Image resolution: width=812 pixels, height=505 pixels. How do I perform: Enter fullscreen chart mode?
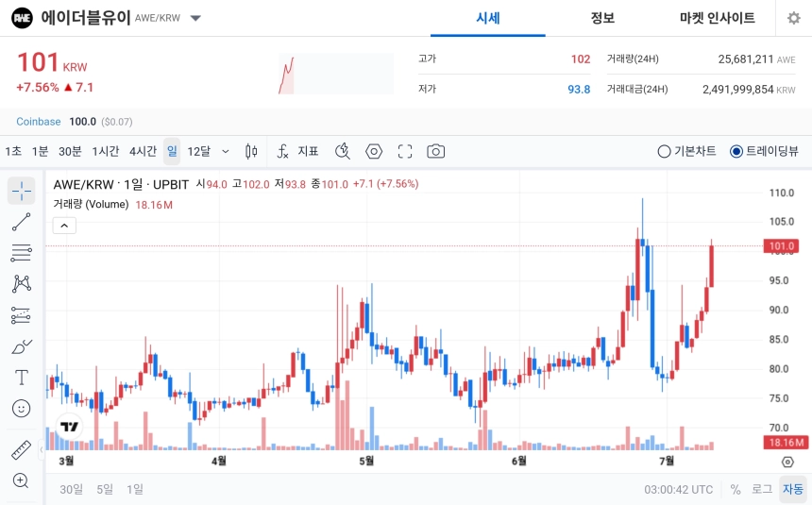point(405,151)
